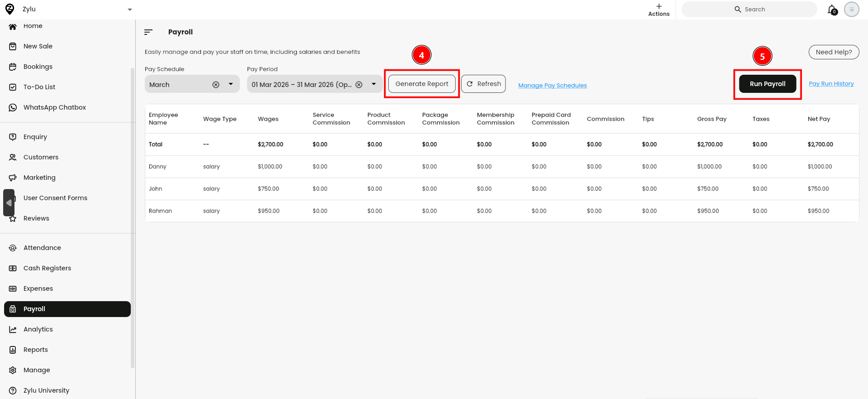Clear the March pay schedule selection
Screen dimensions: 868x399
point(216,85)
